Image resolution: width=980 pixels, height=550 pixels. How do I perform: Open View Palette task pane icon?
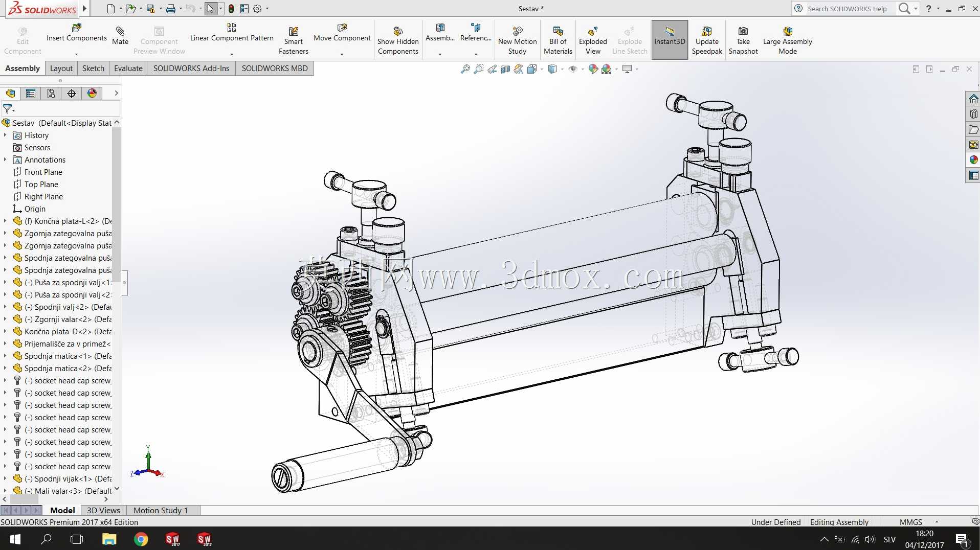(973, 145)
